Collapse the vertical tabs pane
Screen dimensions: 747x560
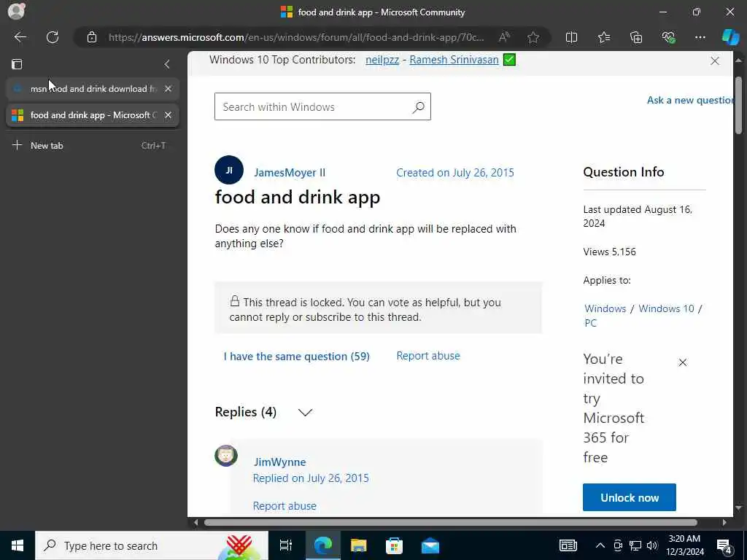[167, 64]
